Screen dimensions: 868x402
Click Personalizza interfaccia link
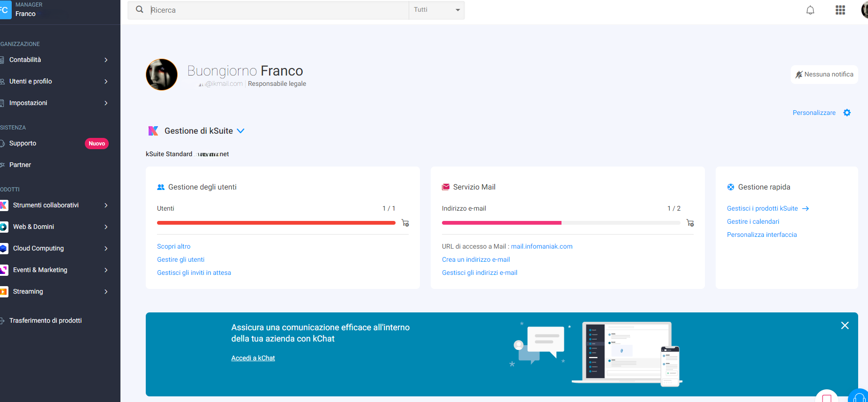[x=762, y=235]
